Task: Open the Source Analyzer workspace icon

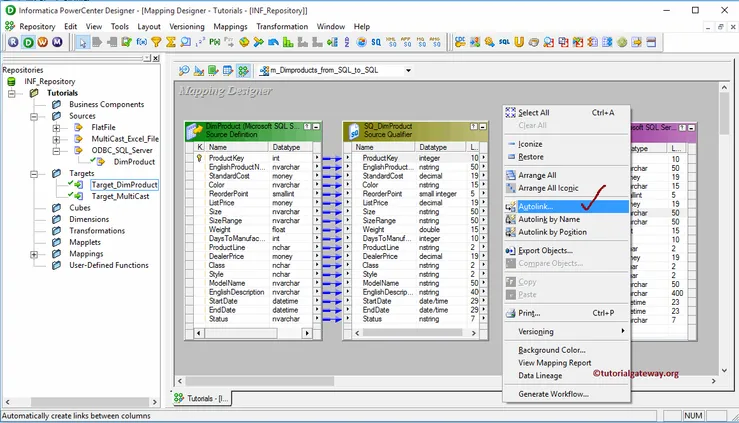Action: pyautogui.click(x=184, y=71)
